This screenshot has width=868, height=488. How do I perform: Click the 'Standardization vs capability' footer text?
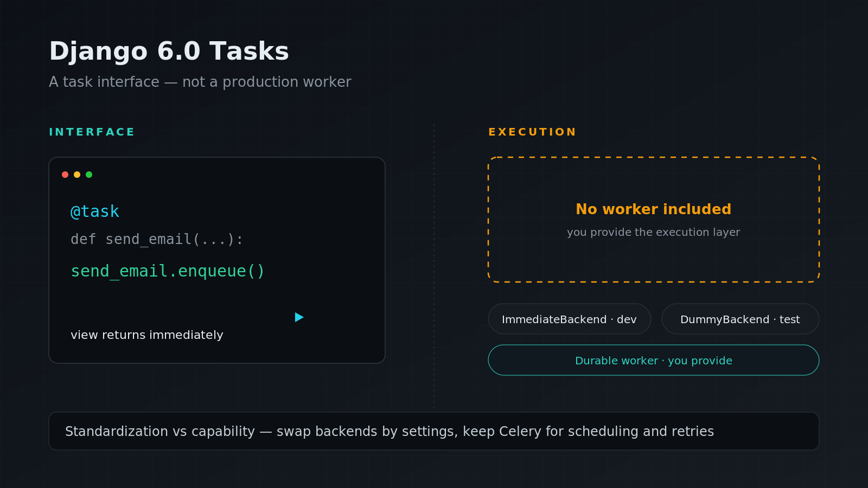(x=390, y=431)
